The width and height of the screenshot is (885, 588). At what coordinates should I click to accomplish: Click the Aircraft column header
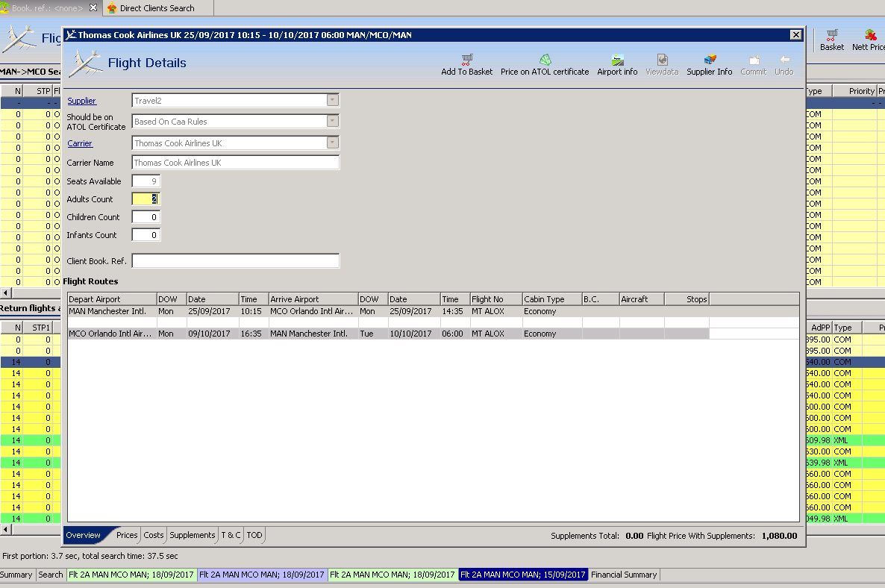(x=642, y=299)
